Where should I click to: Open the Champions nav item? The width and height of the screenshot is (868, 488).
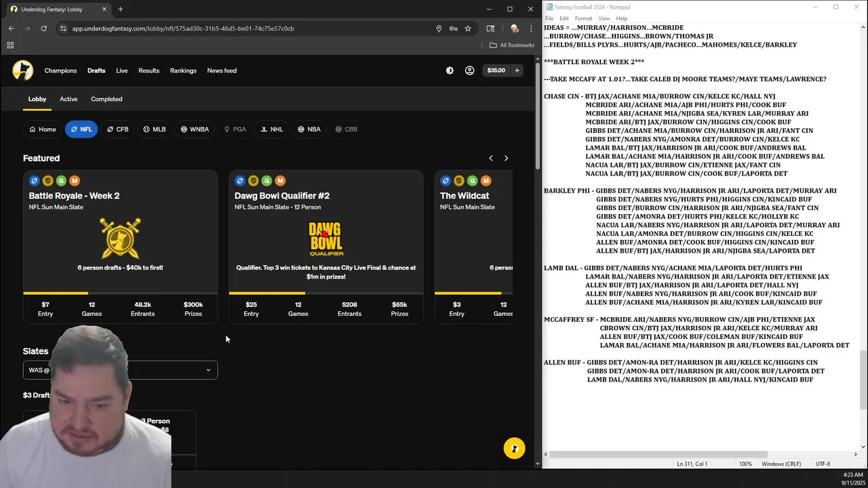(60, 70)
